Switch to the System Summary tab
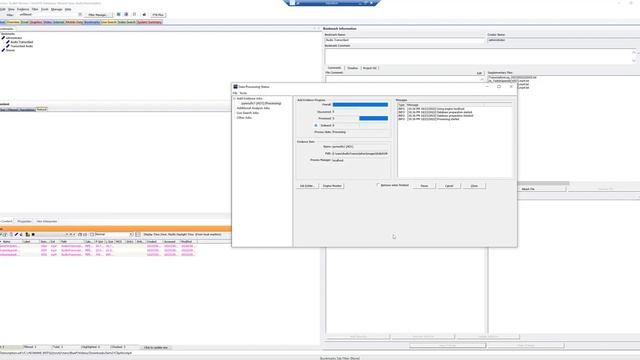The image size is (640, 360). [x=149, y=22]
